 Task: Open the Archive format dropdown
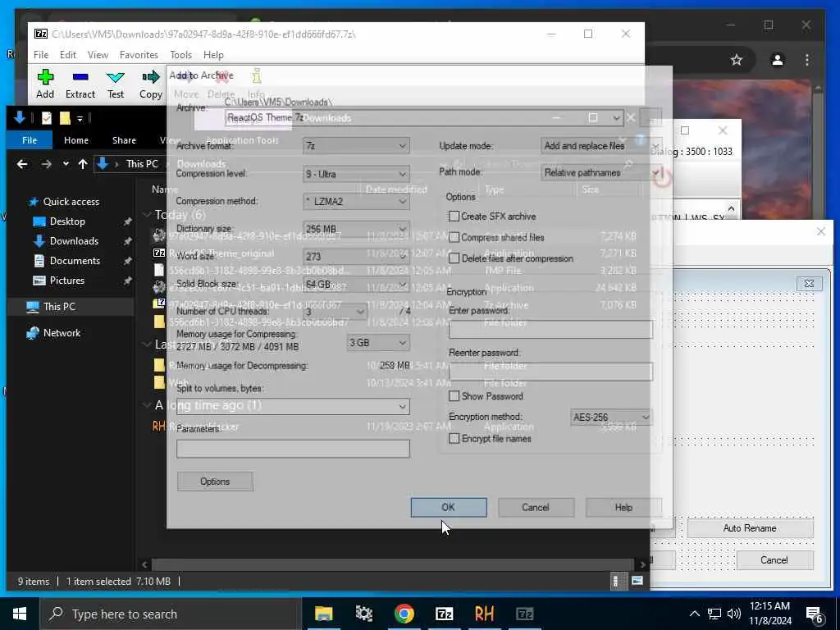[x=356, y=146]
